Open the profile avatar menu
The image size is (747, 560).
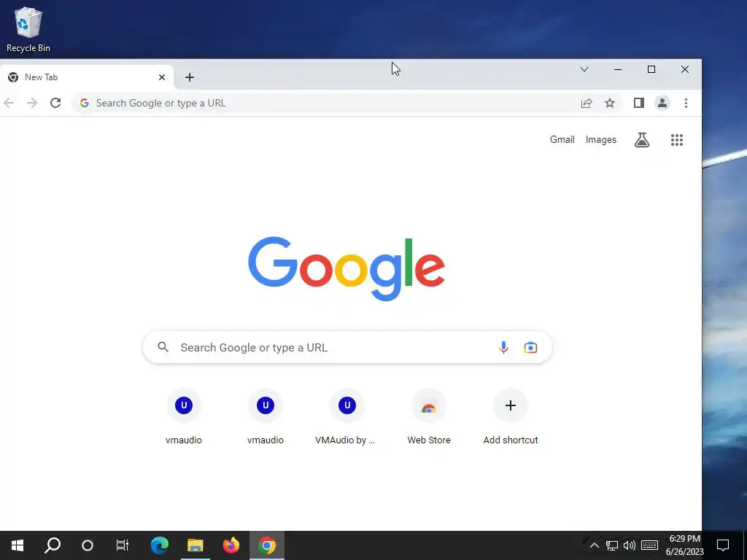click(662, 103)
